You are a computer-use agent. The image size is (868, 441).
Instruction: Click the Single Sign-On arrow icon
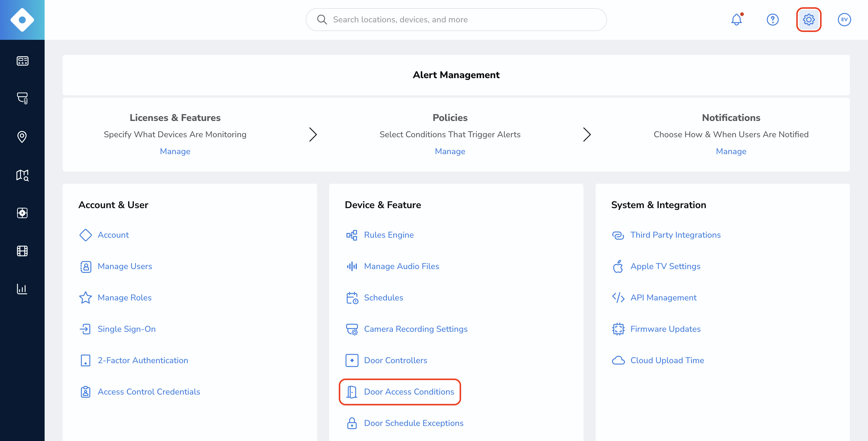point(86,329)
